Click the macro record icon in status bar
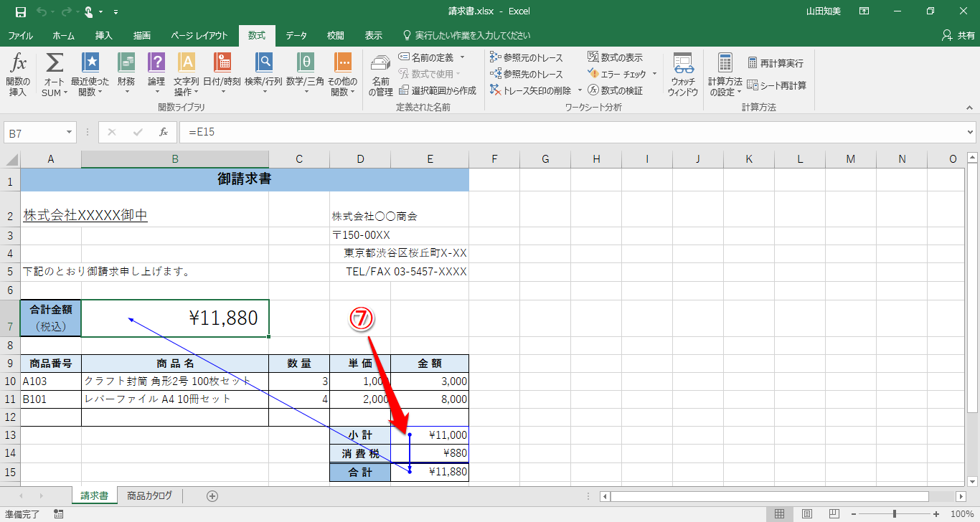980x522 pixels. (58, 513)
